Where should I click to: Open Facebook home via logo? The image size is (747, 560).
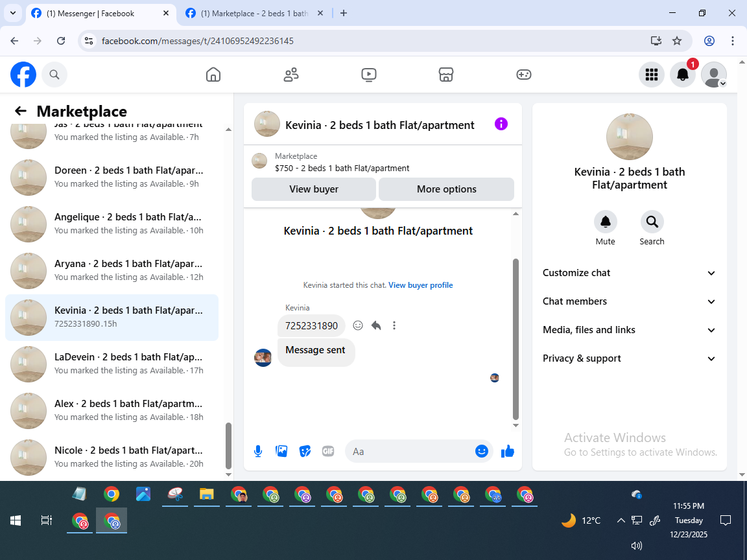(23, 75)
